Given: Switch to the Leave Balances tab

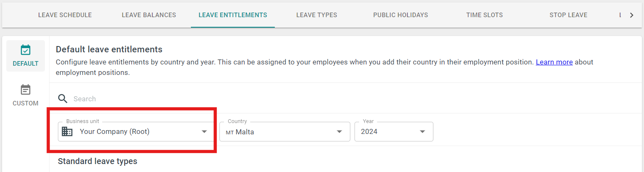Looking at the screenshot, I should tap(149, 15).
